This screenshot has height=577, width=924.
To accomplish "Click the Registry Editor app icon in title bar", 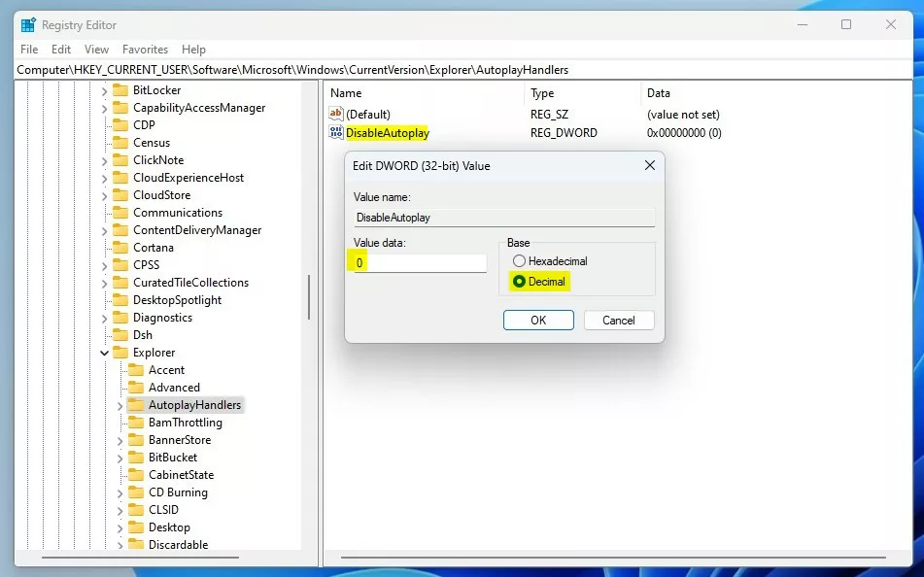I will pos(28,25).
